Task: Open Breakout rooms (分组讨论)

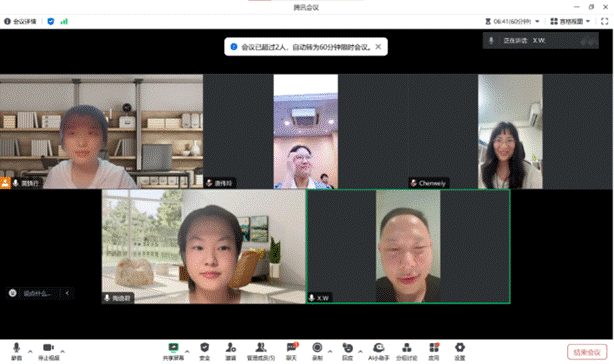Action: pos(407,351)
